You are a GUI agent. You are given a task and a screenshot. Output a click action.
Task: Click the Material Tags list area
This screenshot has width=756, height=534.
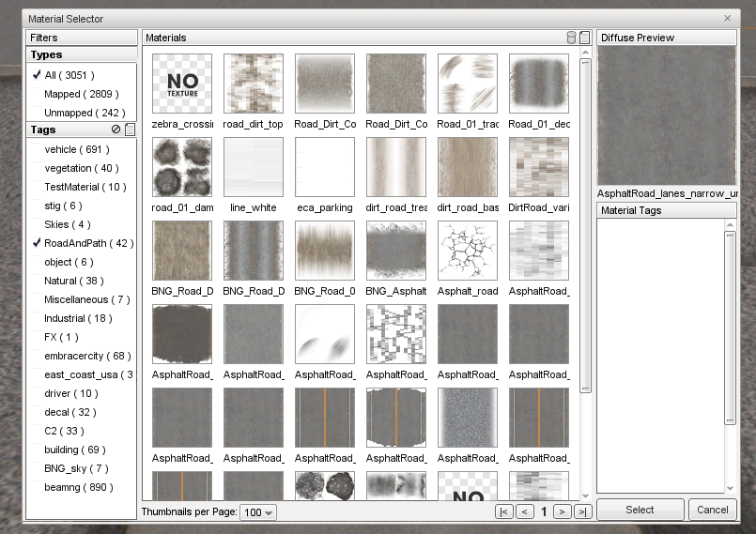coord(660,356)
